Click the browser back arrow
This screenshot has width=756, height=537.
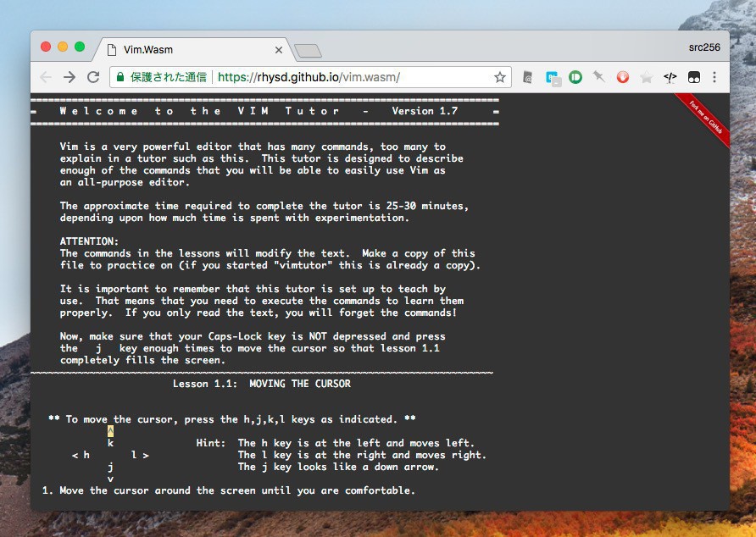pyautogui.click(x=46, y=77)
